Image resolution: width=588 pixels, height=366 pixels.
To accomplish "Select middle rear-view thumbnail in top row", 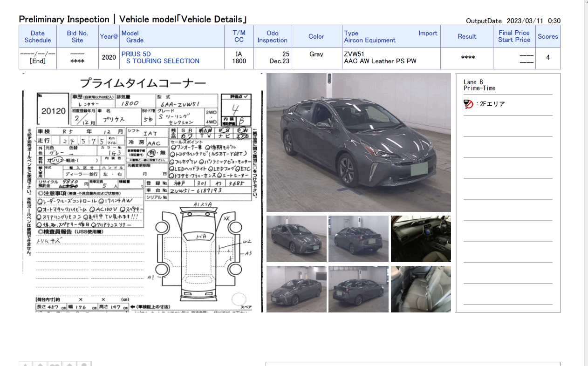I will tap(358, 239).
